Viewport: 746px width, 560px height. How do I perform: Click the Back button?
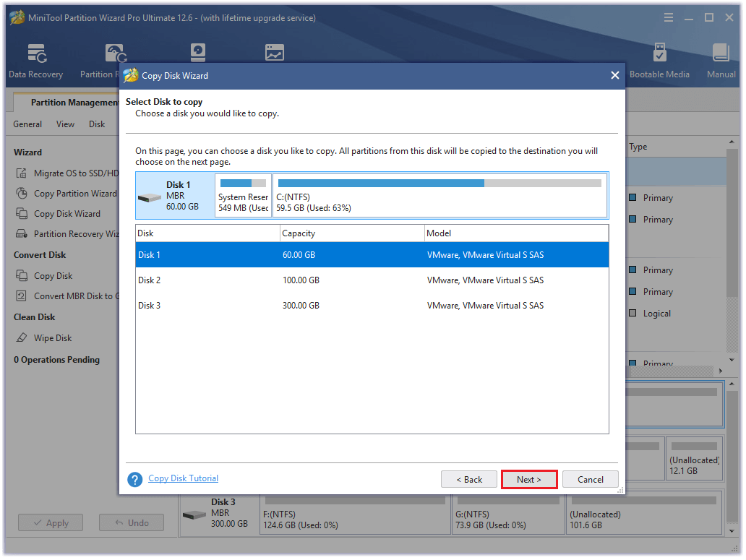pyautogui.click(x=468, y=480)
